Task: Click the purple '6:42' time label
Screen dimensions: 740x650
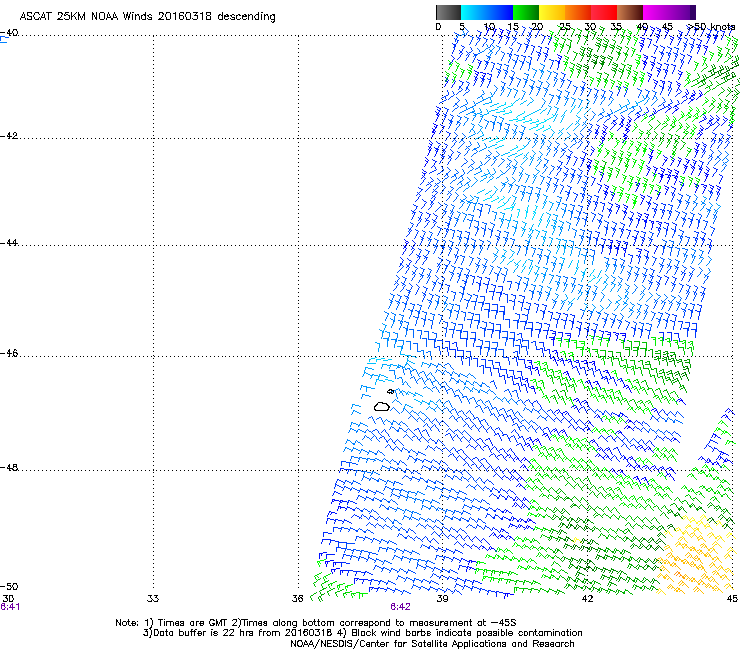Action: pos(400,607)
